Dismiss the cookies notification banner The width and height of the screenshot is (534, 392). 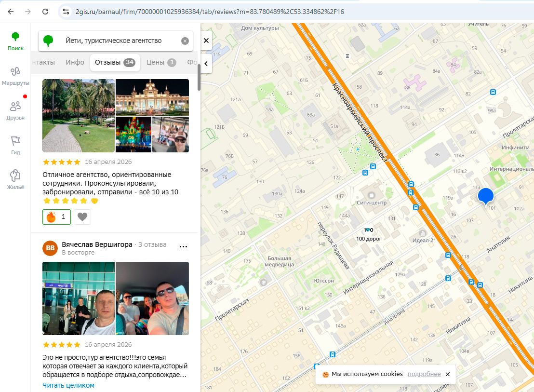click(x=447, y=374)
